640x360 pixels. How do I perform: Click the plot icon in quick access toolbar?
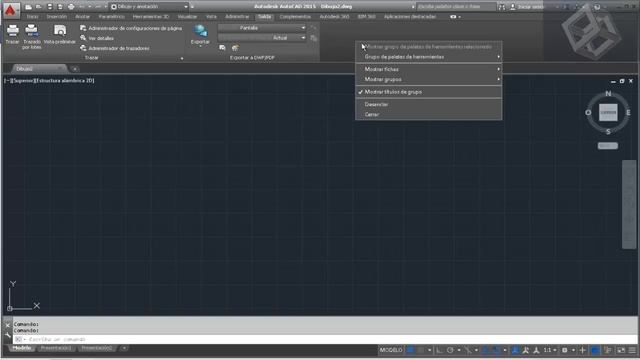pos(71,7)
